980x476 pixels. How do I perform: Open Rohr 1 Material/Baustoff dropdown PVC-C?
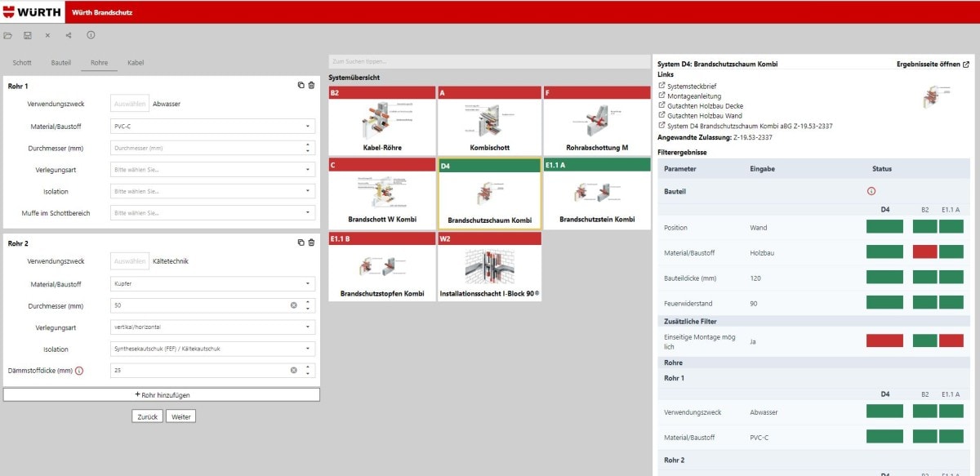tap(212, 127)
